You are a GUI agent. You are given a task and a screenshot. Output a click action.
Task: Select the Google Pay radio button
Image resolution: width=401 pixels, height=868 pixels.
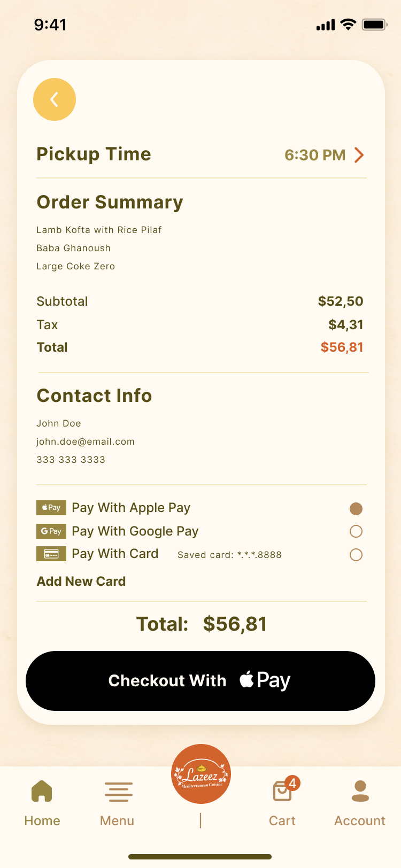click(x=356, y=531)
